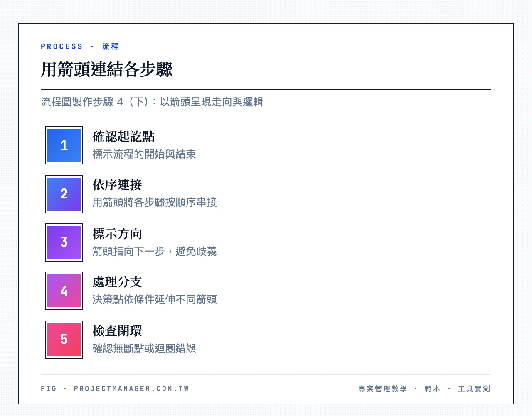
Task: Select the heading 確認起訖點
Action: tap(123, 137)
